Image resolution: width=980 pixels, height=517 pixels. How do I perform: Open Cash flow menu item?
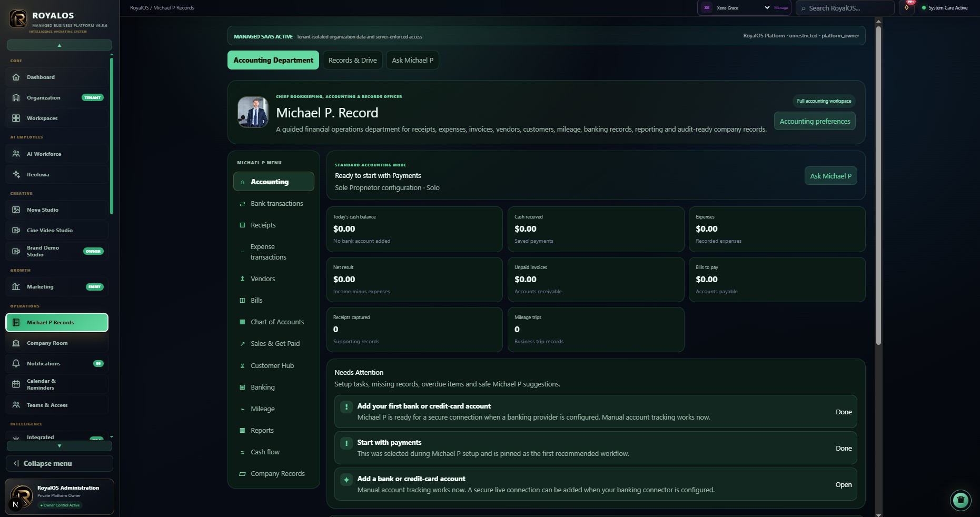point(274,452)
